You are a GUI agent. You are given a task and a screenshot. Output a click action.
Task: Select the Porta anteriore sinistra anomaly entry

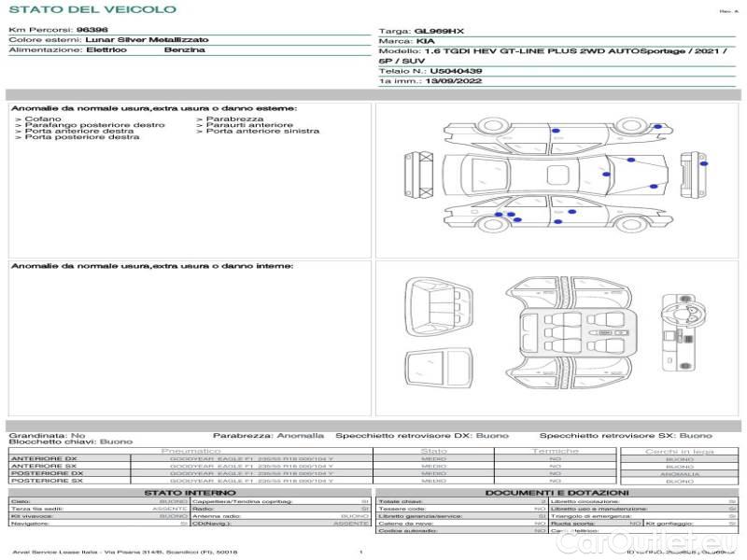pos(261,132)
